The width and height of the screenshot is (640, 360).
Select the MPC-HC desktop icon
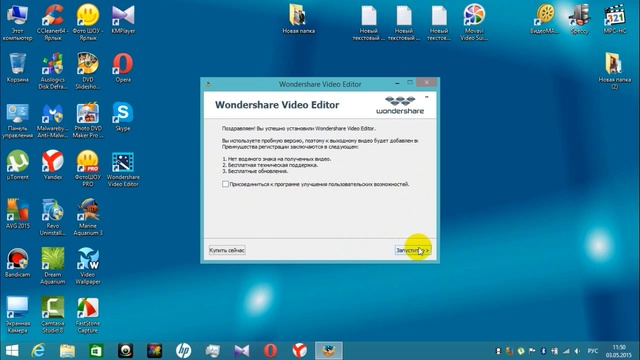[615, 19]
